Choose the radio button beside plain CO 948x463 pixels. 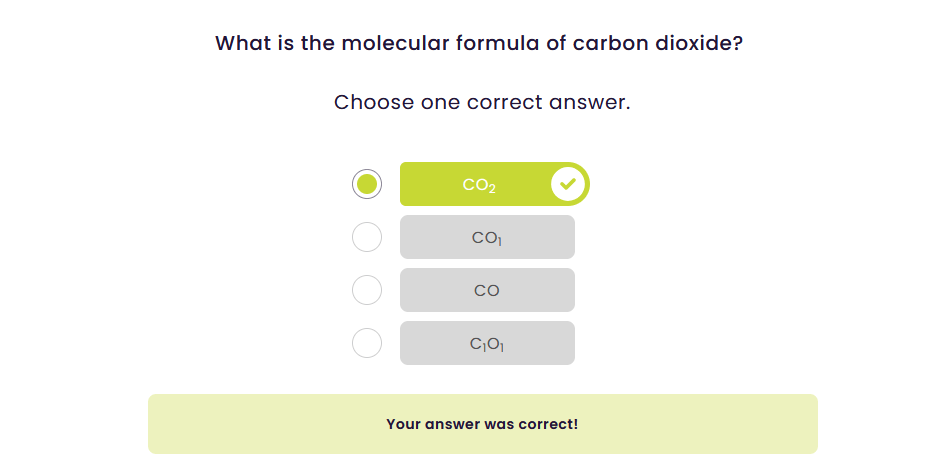(367, 290)
